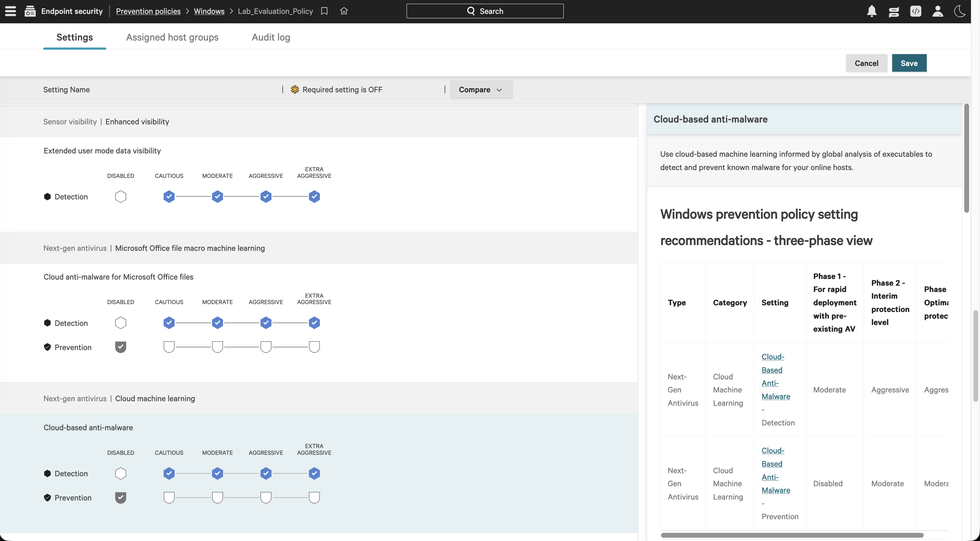The image size is (980, 541).
Task: Set Extended user mode detection to Disabled
Action: (120, 197)
